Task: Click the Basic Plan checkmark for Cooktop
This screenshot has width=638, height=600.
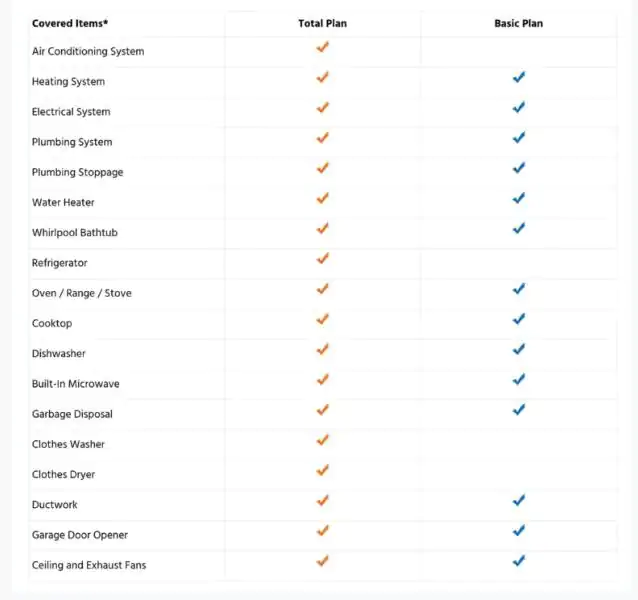Action: point(519,319)
